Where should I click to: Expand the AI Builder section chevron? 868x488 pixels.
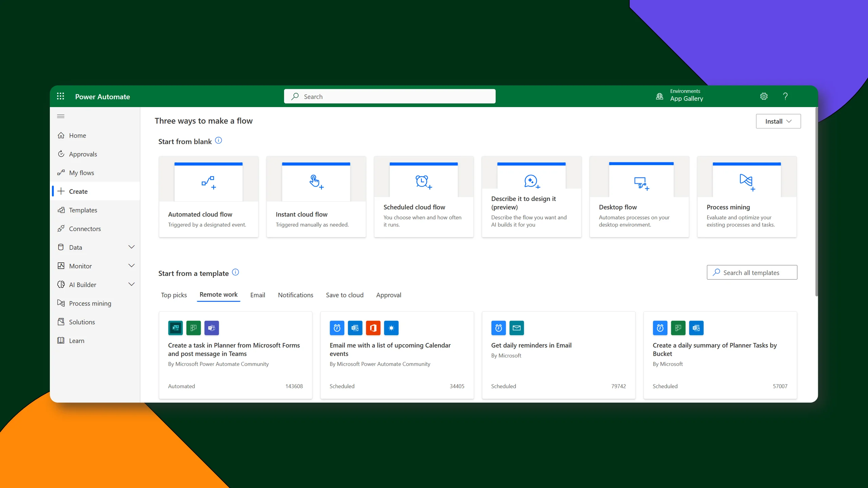pos(132,284)
